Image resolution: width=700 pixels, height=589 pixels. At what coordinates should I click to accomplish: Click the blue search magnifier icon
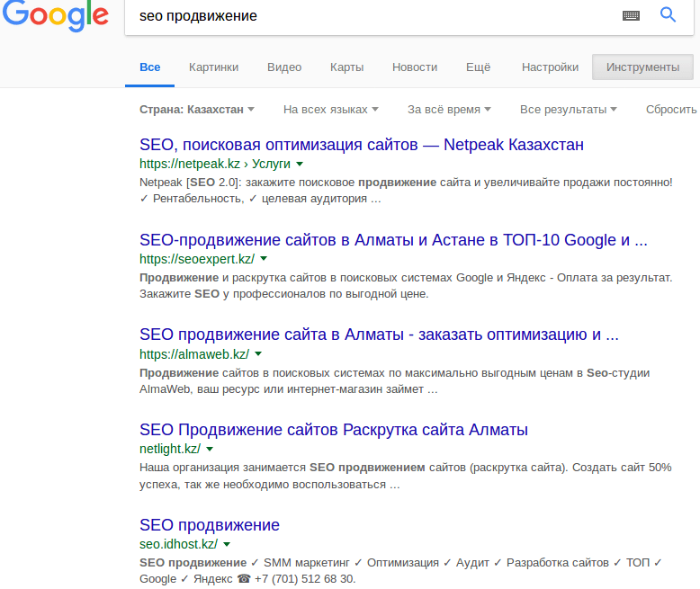pos(668,14)
